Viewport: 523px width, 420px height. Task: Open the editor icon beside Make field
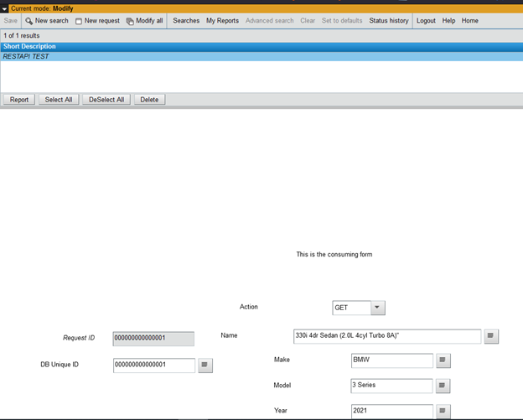click(x=443, y=360)
